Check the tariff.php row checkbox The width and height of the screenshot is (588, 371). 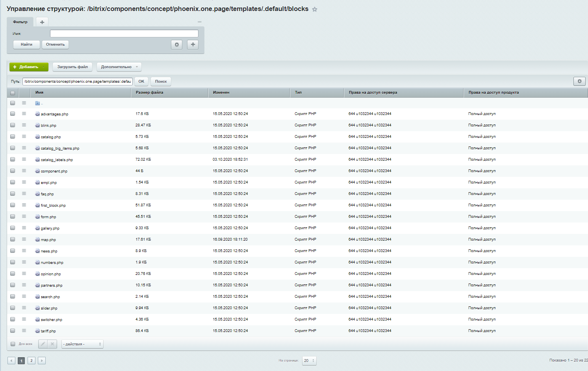[13, 330]
